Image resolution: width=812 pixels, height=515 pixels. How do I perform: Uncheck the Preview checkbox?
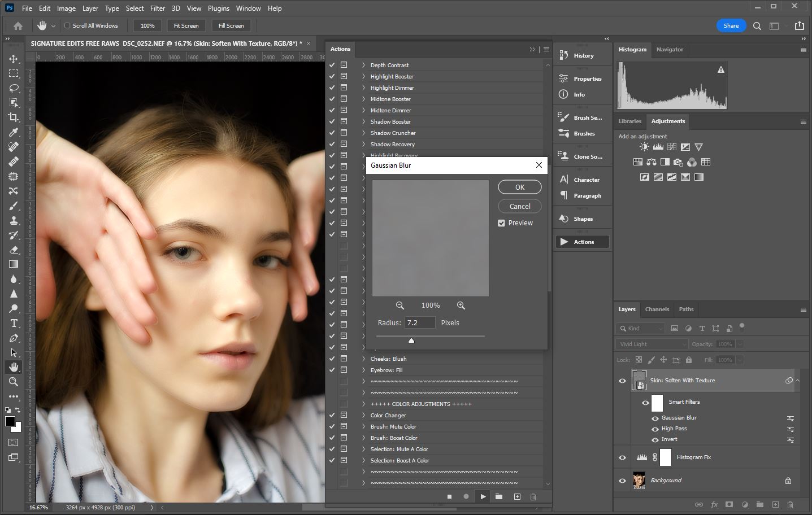tap(501, 223)
